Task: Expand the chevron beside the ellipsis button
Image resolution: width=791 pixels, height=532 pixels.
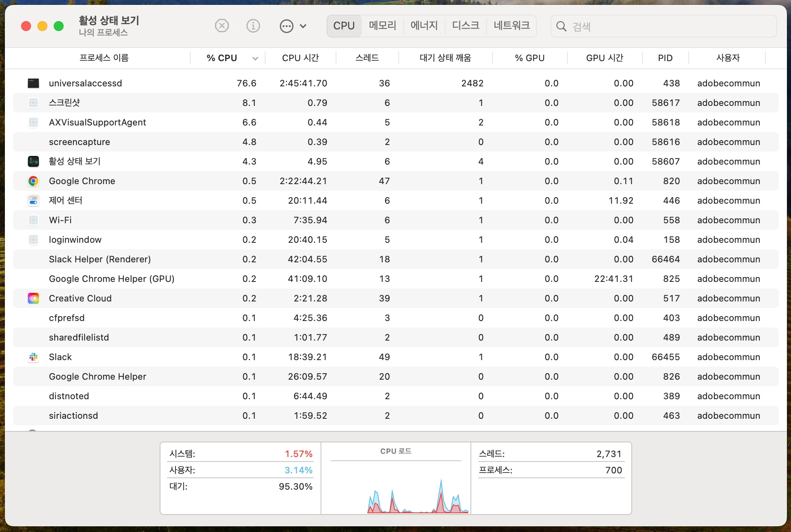Action: (303, 26)
